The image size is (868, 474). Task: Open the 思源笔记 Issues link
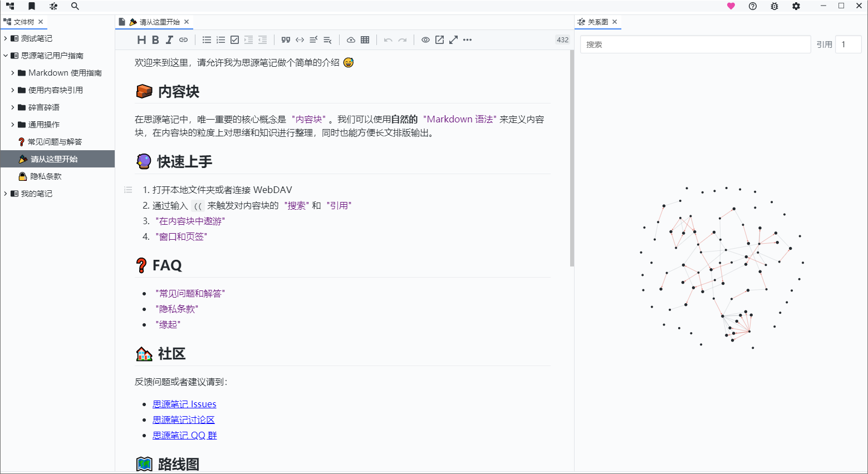click(184, 404)
